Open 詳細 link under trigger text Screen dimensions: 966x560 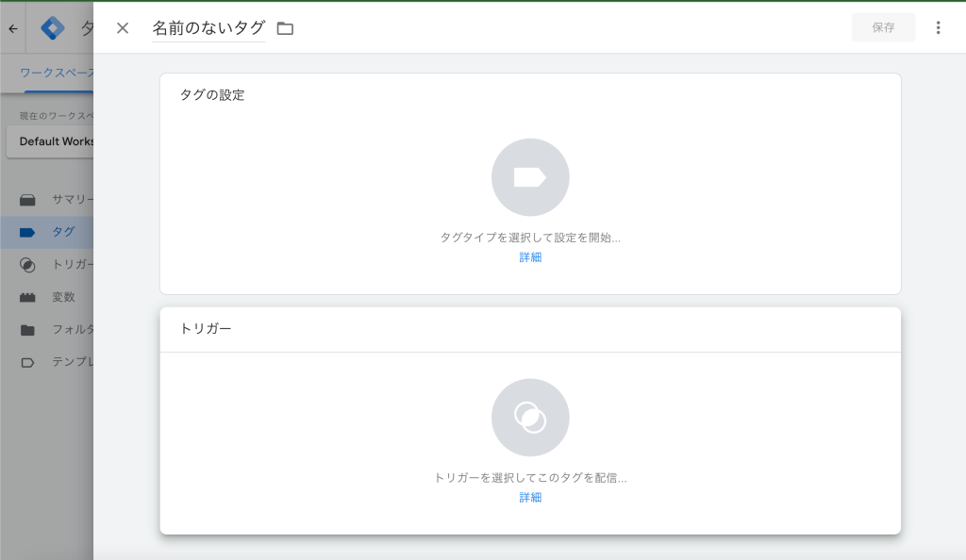coord(530,497)
